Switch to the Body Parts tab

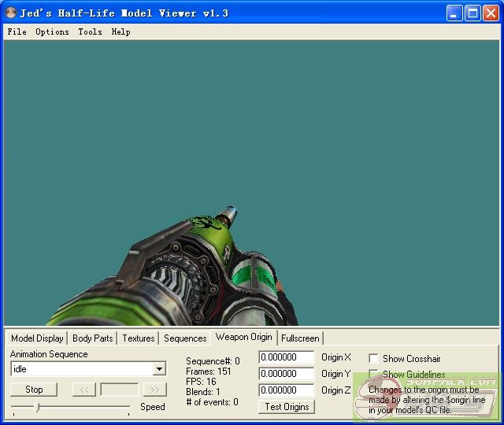point(92,338)
